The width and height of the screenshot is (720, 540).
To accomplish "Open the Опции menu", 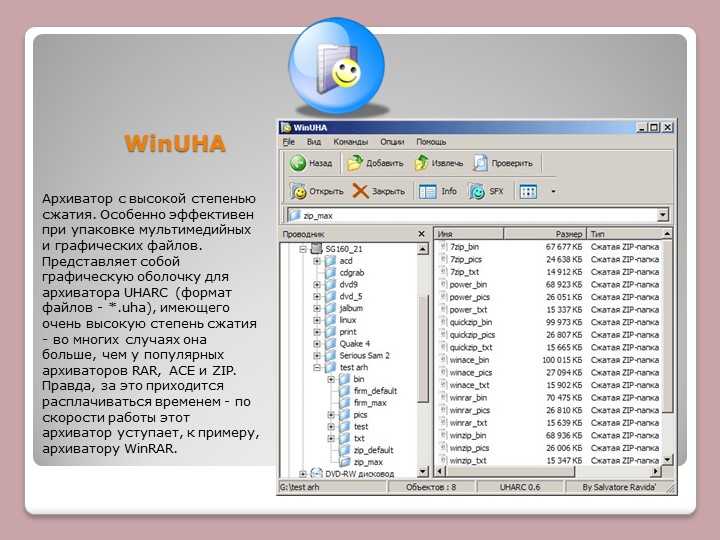I will tap(392, 142).
